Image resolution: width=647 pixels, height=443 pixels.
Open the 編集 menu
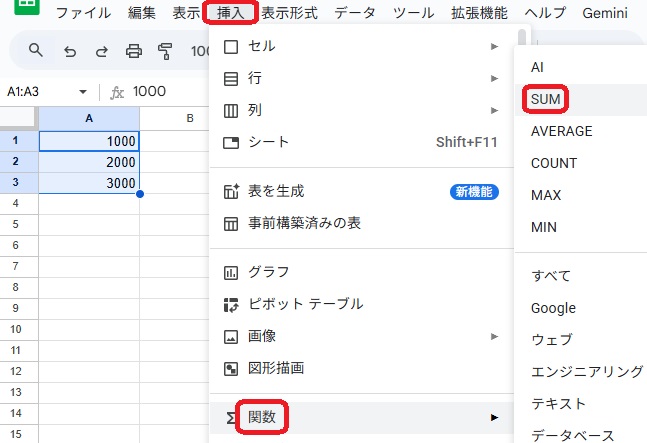142,13
